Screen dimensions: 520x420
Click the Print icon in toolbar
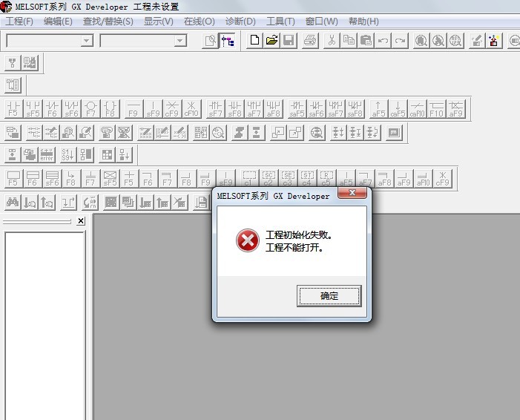click(x=311, y=41)
